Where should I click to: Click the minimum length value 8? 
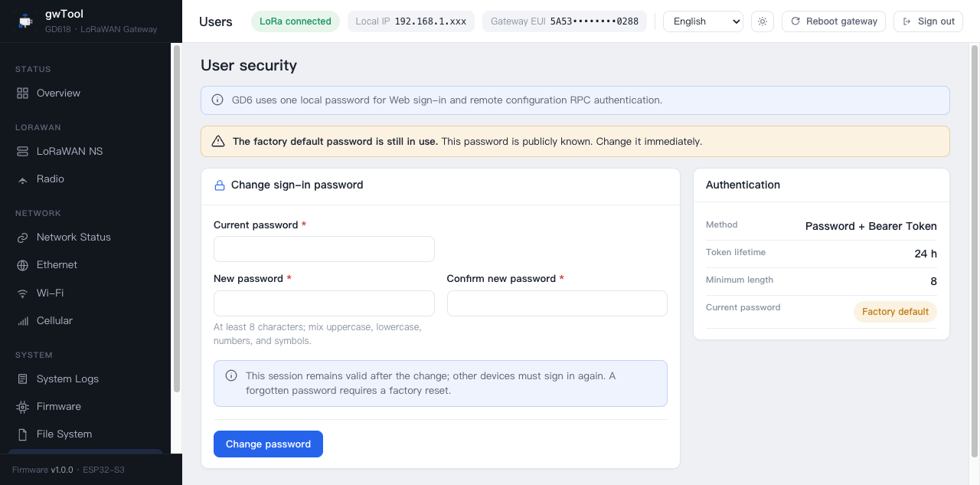pos(934,281)
